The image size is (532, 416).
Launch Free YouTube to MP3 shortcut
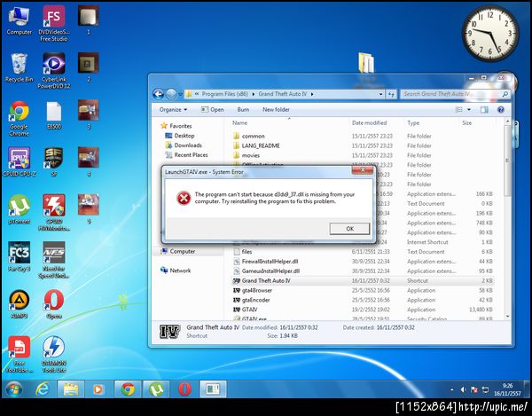coord(19,354)
